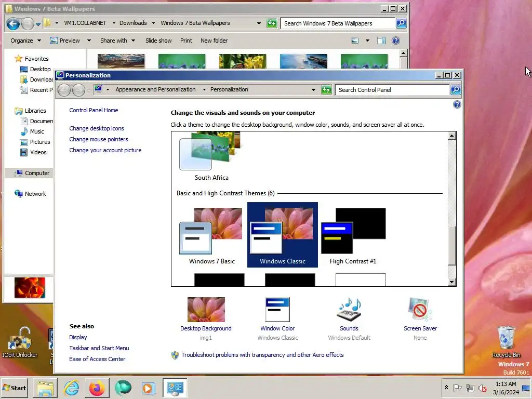Select Network in explorer navigation pane
Image resolution: width=532 pixels, height=399 pixels.
pos(35,194)
